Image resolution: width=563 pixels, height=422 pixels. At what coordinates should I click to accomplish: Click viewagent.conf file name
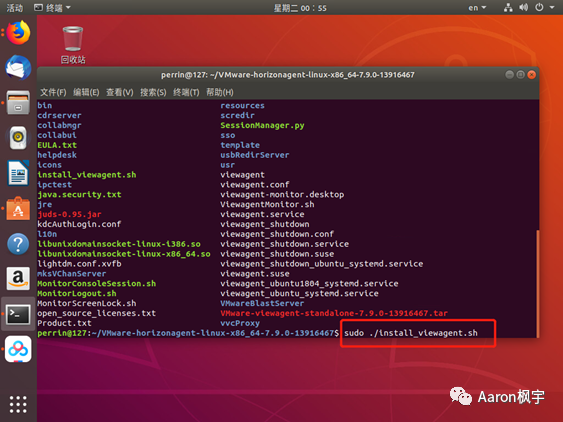pos(255,185)
